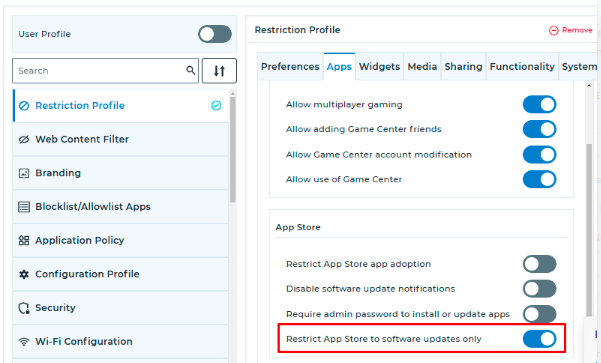Click the Application Policy grid icon
This screenshot has width=601, height=363.
[24, 240]
